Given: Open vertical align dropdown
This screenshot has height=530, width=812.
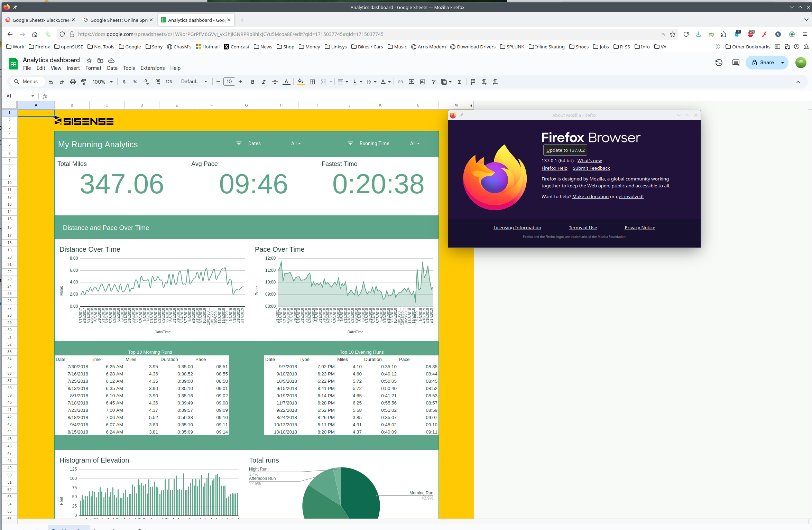Looking at the screenshot, I should click(357, 82).
